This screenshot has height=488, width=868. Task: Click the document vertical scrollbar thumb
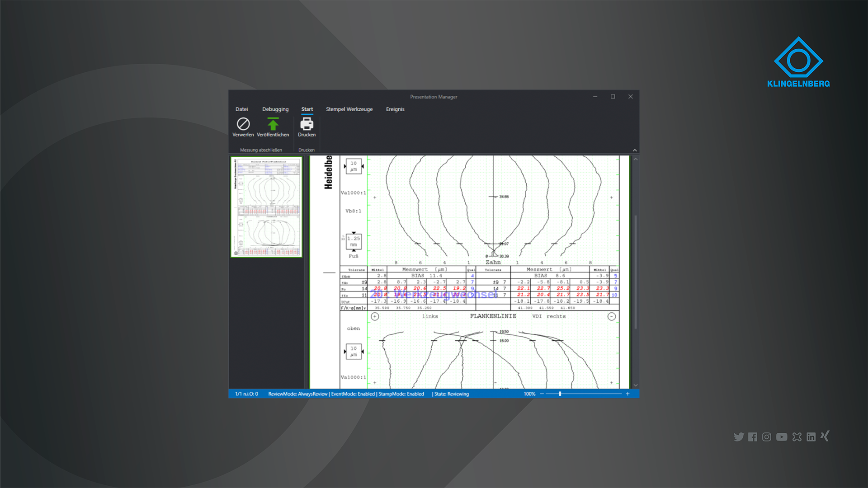(636, 272)
